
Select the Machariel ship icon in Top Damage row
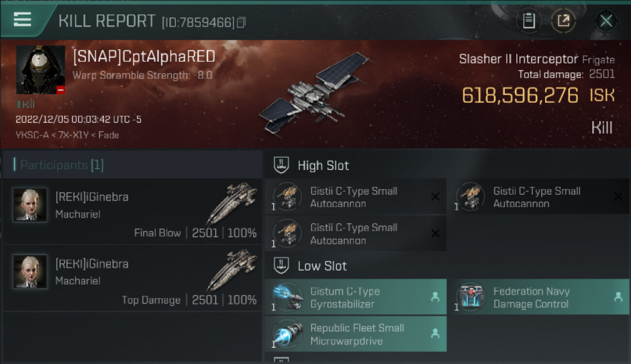[x=232, y=271]
